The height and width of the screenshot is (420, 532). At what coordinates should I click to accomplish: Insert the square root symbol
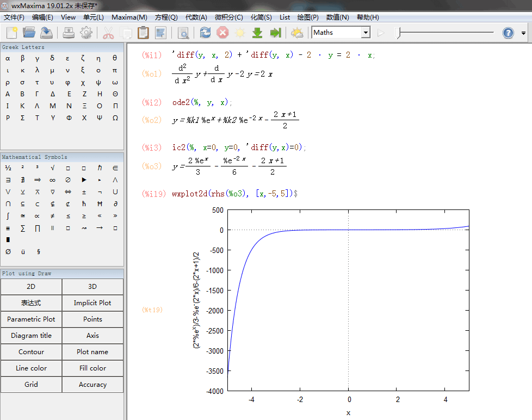coord(52,168)
